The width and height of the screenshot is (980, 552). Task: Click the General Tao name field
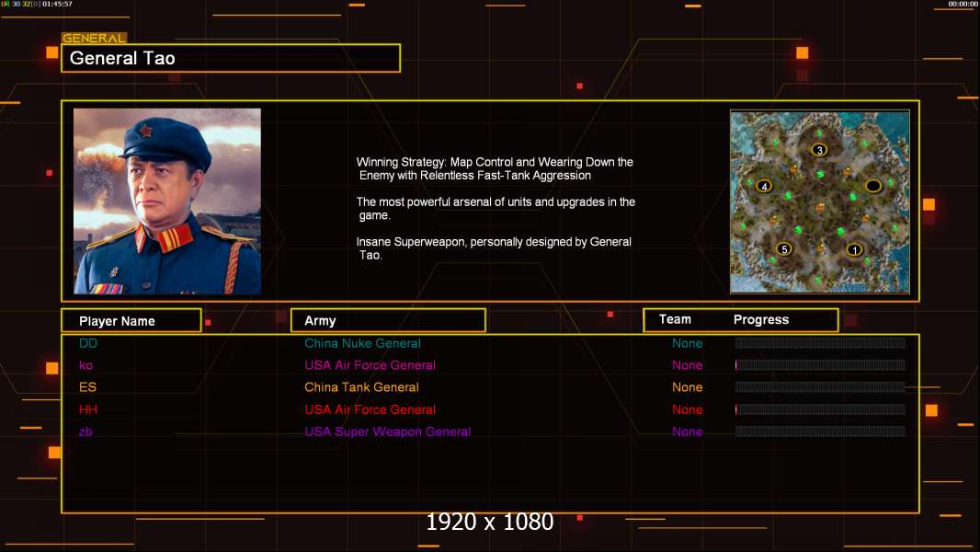(231, 58)
